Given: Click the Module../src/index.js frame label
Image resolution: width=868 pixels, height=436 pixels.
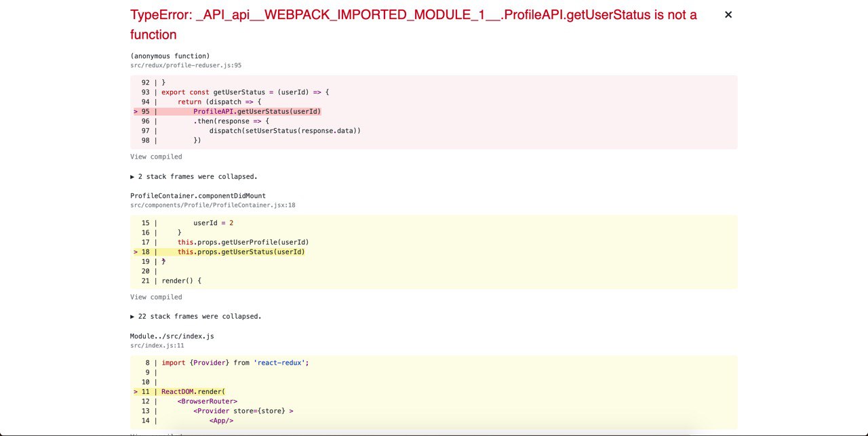Looking at the screenshot, I should pyautogui.click(x=172, y=336).
